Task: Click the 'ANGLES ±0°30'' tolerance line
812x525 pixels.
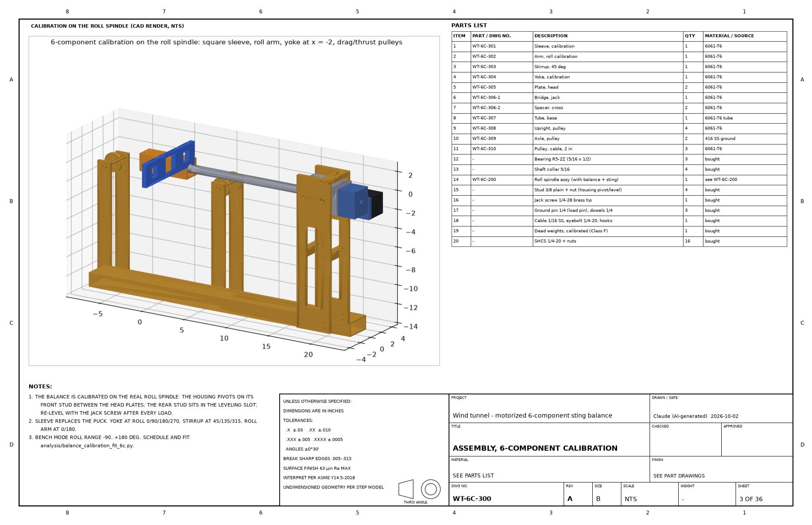Action: tap(302, 449)
